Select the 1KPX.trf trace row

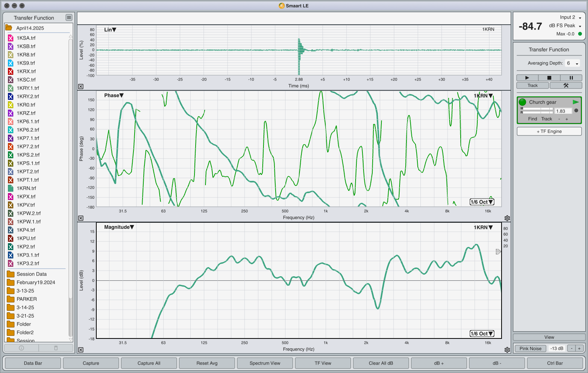(37, 197)
